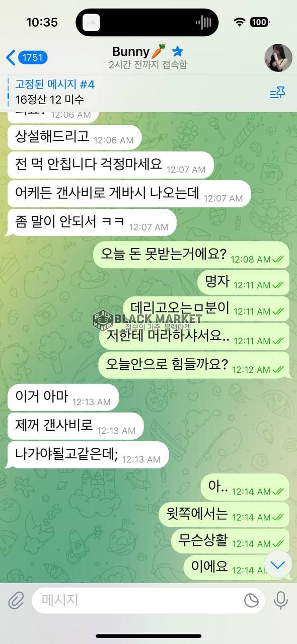The width and height of the screenshot is (297, 644).
Task: Open the sticker panel icon in message field
Action: click(251, 600)
